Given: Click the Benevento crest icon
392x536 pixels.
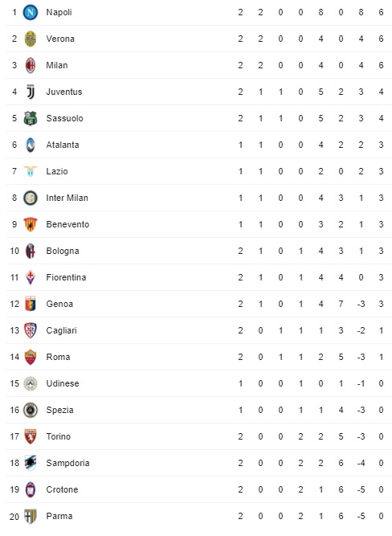Looking at the screenshot, I should pyautogui.click(x=30, y=224).
